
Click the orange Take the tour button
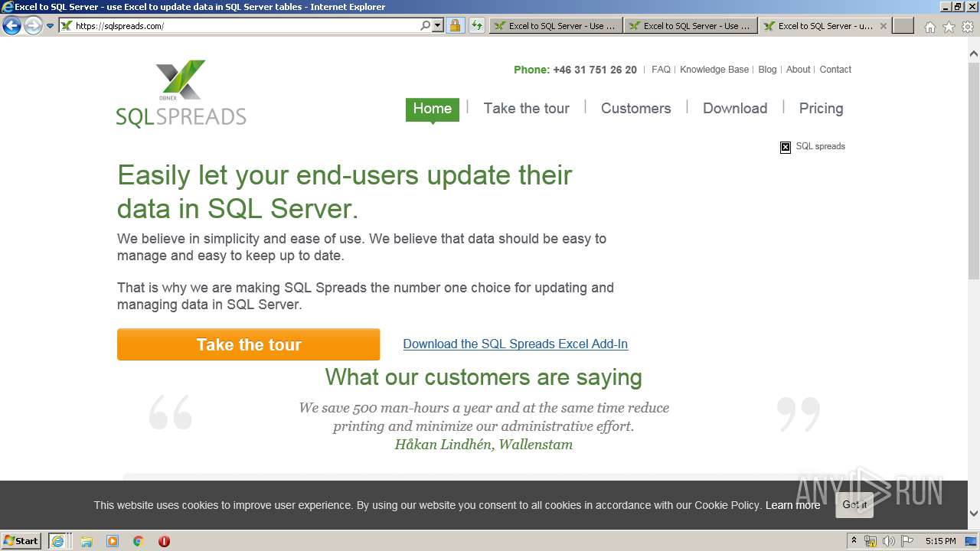[248, 344]
